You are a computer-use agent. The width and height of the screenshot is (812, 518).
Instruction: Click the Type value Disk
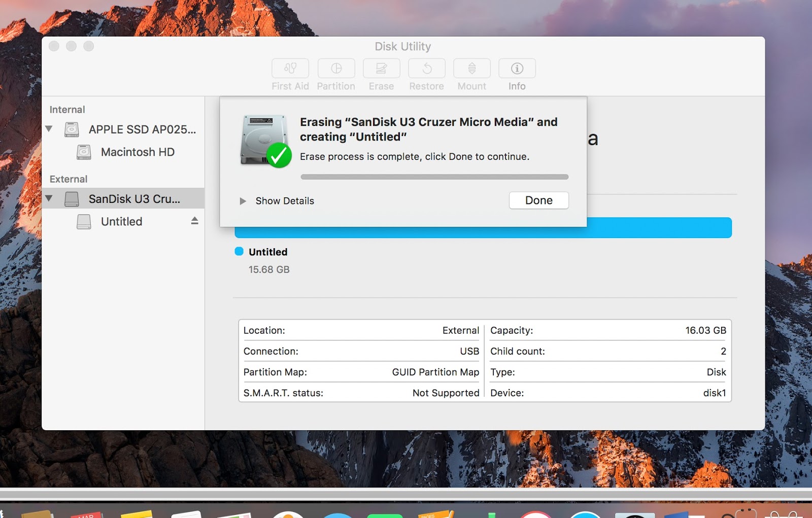click(x=717, y=372)
